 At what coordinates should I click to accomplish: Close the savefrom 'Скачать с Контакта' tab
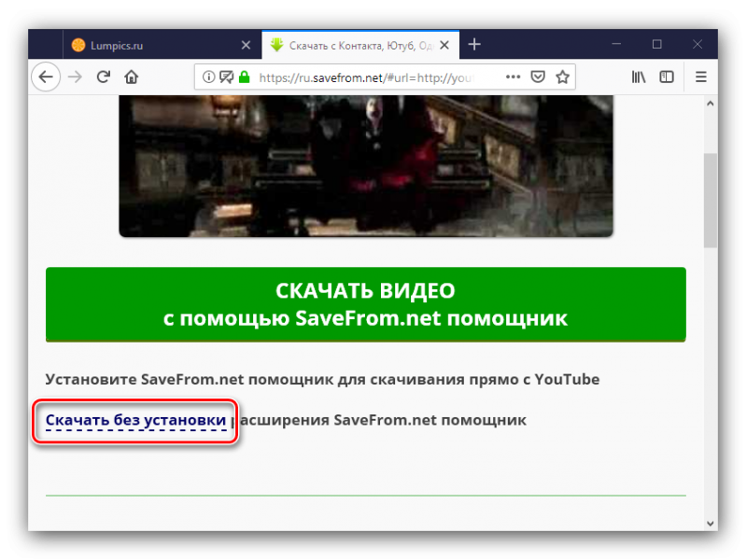[444, 45]
